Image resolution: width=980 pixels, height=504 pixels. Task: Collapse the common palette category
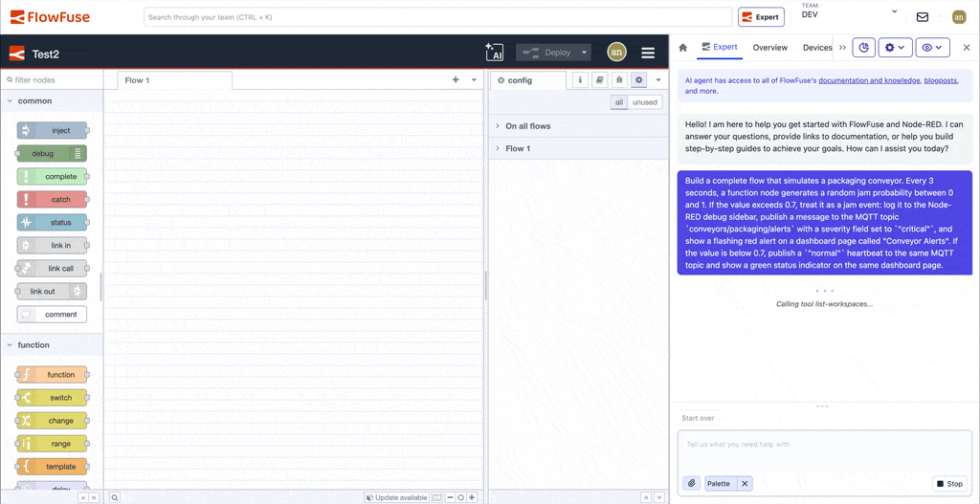(x=52, y=100)
